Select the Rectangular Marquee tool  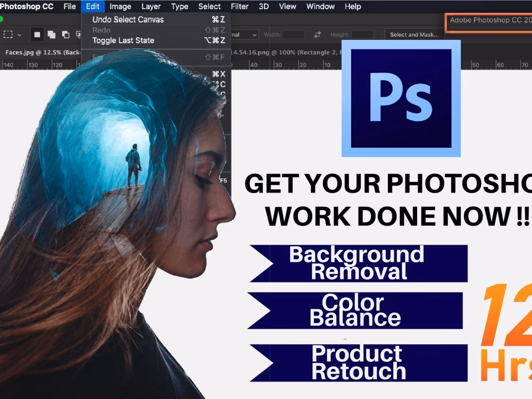(7, 34)
